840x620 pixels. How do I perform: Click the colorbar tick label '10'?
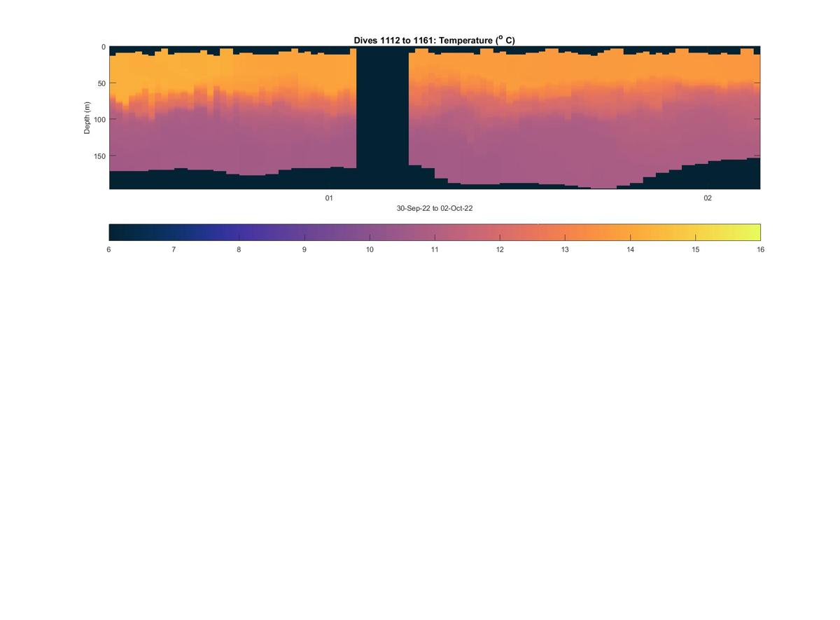[x=370, y=249]
